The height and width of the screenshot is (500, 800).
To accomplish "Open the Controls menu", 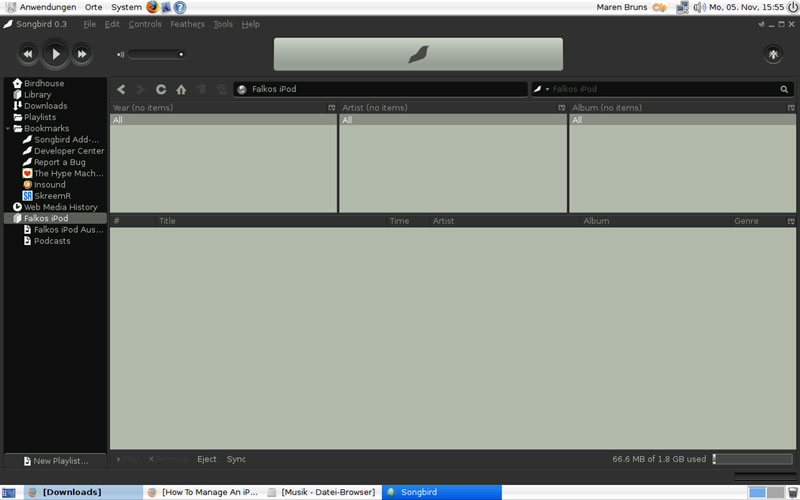I will (x=145, y=24).
